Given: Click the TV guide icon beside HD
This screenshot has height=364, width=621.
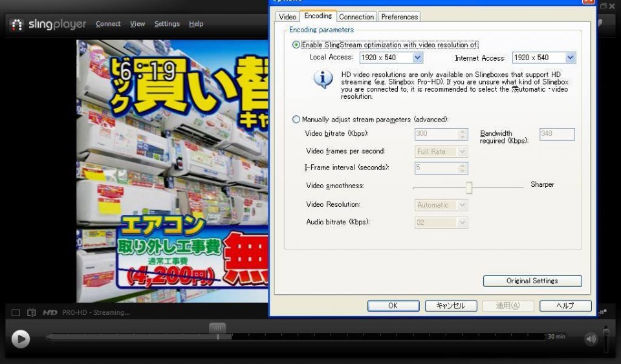Looking at the screenshot, I should click(32, 313).
